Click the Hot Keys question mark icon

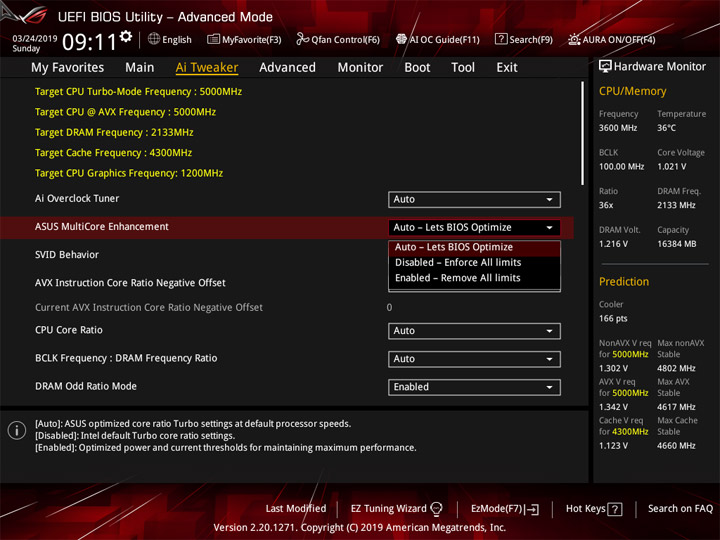click(614, 509)
